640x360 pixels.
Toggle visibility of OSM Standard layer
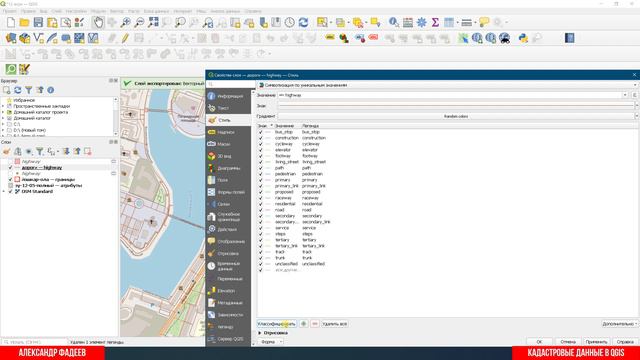tap(11, 191)
